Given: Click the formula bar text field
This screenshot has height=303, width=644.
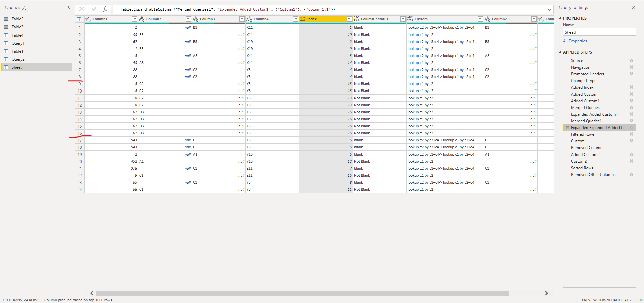Looking at the screenshot, I should pos(331,9).
